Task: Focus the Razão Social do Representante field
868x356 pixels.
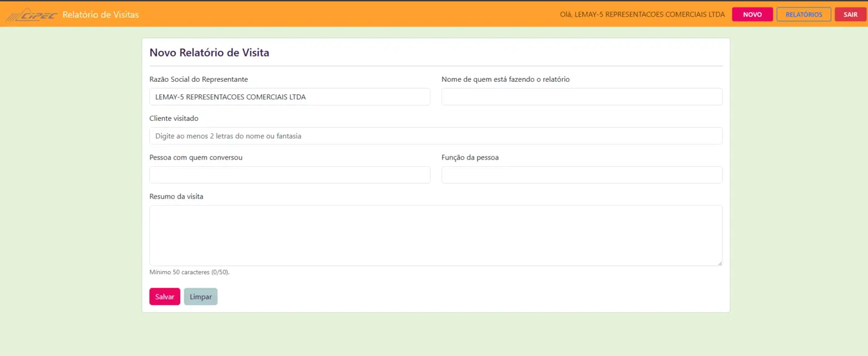Action: point(290,97)
